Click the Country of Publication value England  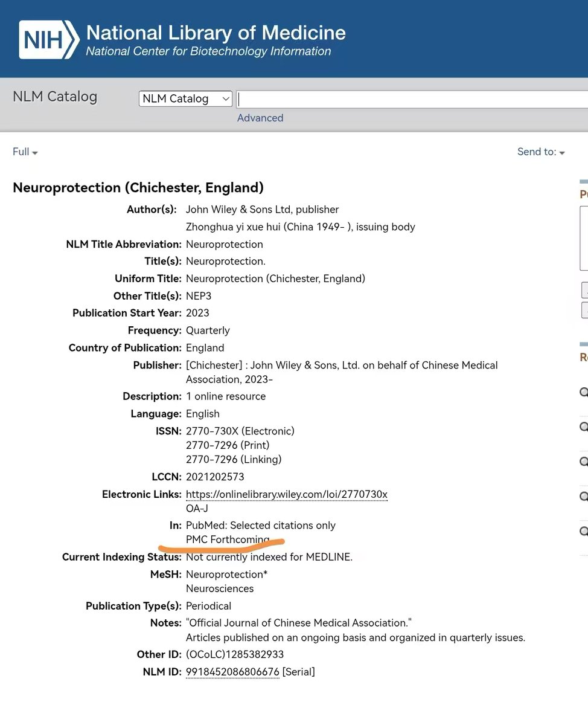pos(205,348)
